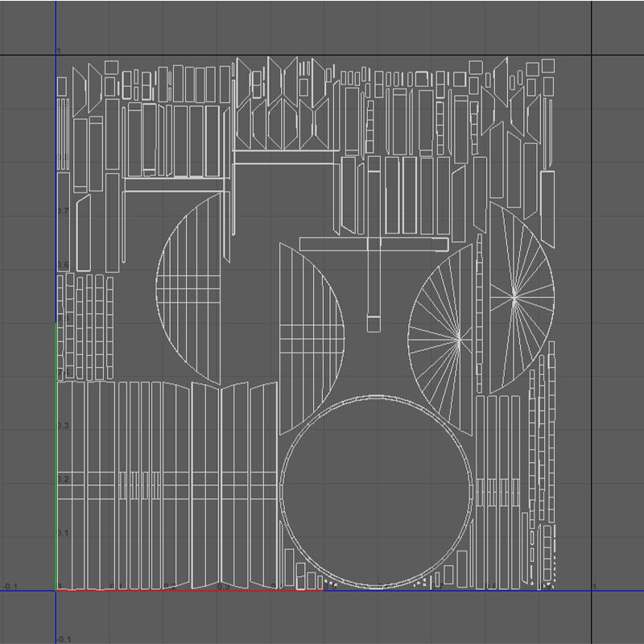The height and width of the screenshot is (644, 644).
Task: Click the 0.6 label on the vertical axis
Action: (63, 265)
